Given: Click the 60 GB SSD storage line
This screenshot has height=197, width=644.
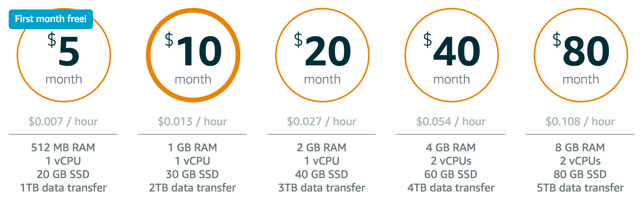Looking at the screenshot, I should tap(451, 174).
